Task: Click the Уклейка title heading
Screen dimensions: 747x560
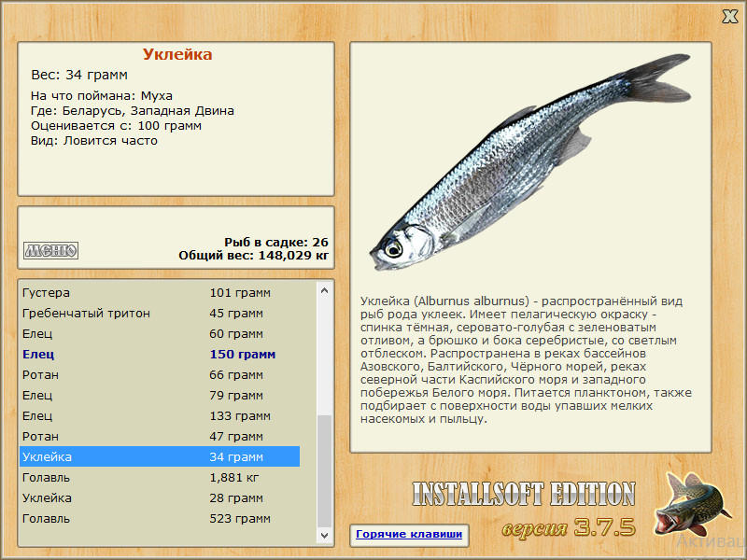Action: point(177,54)
